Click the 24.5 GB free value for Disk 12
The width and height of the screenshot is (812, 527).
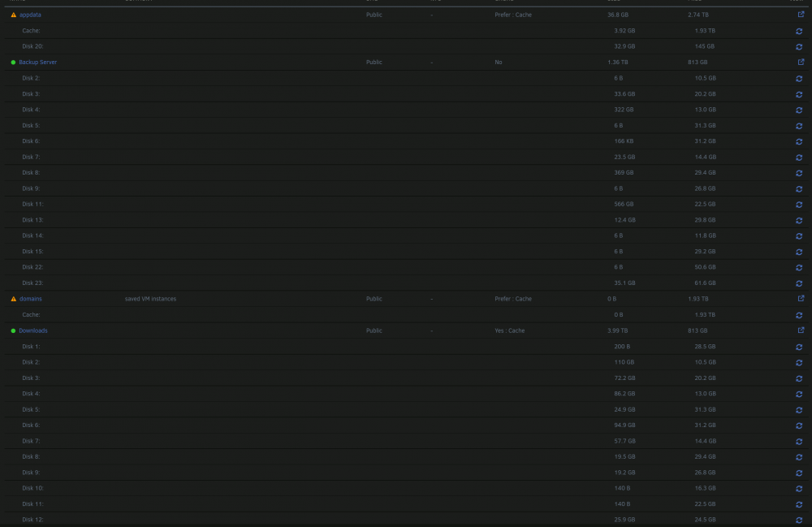tap(705, 519)
